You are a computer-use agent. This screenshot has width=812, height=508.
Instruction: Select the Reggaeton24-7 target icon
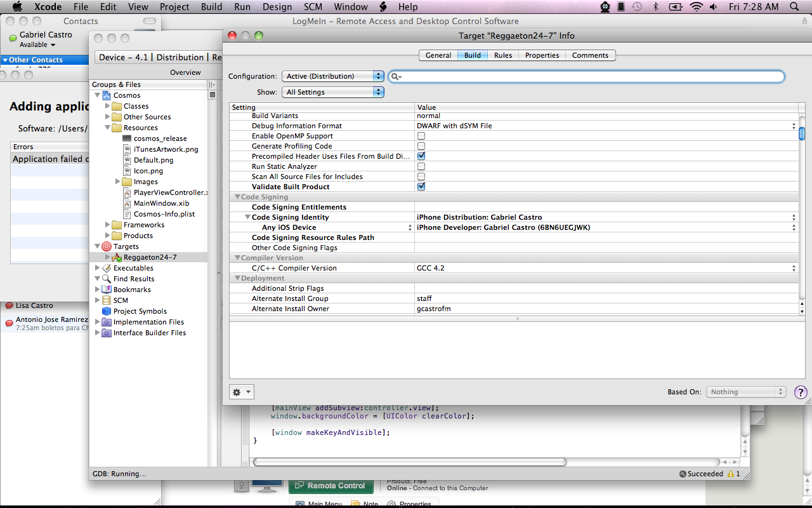tap(116, 257)
